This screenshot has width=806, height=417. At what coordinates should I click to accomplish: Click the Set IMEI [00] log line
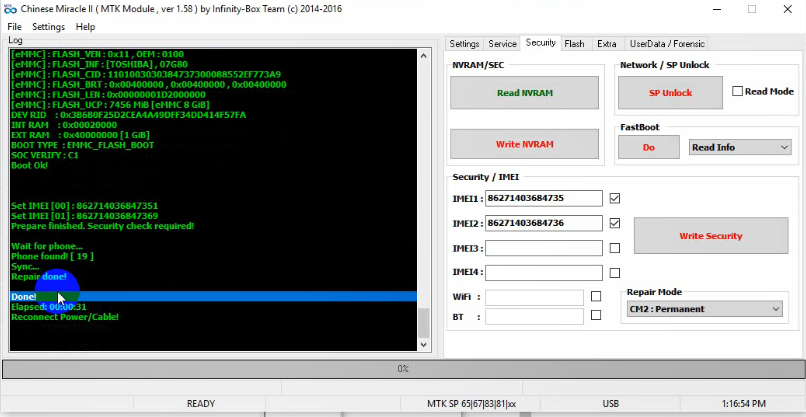pyautogui.click(x=85, y=206)
